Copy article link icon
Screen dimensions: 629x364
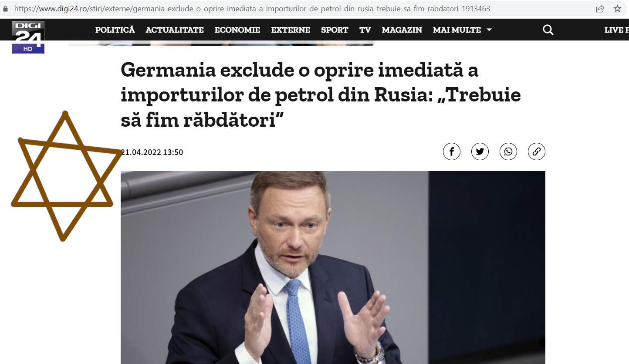(537, 152)
